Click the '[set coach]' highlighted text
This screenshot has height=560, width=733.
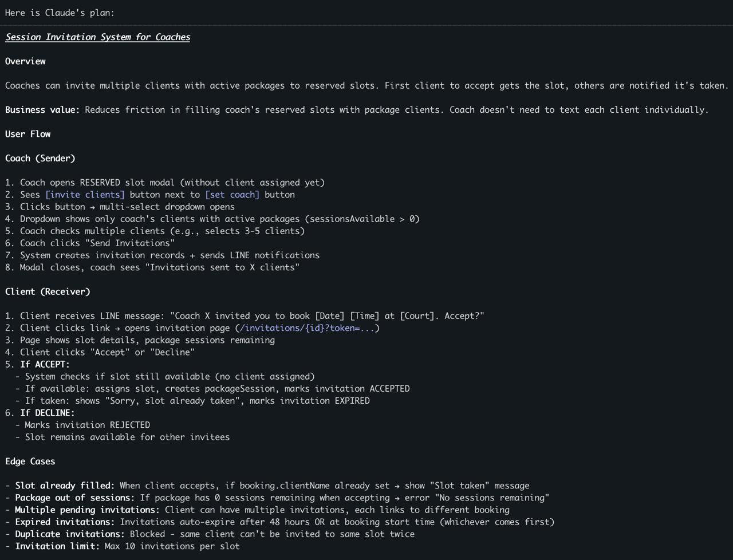click(232, 195)
